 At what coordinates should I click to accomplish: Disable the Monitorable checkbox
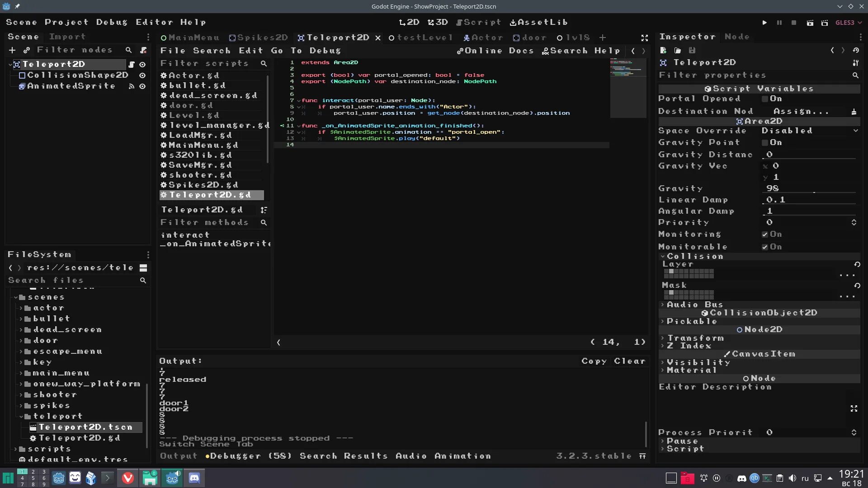[x=765, y=247]
